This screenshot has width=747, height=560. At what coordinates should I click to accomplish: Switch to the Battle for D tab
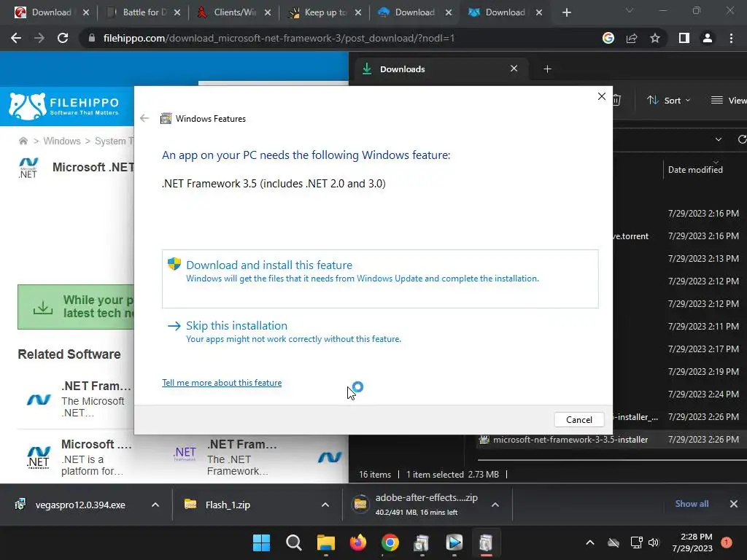click(143, 12)
